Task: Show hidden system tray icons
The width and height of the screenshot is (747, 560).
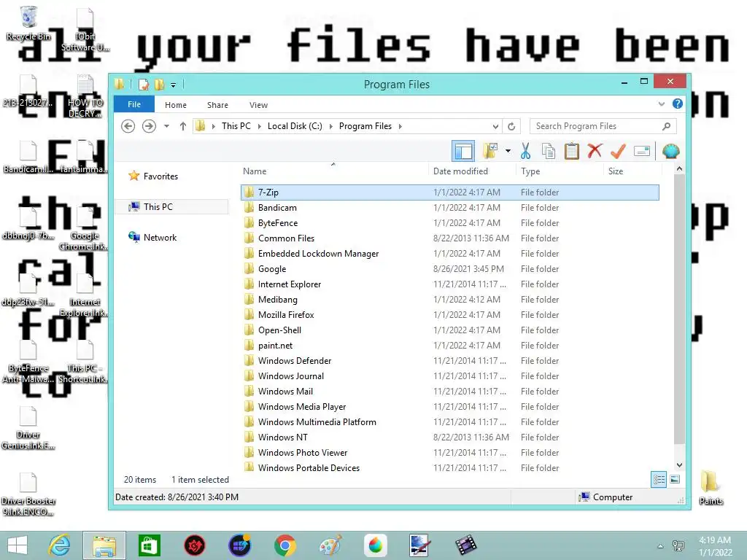Action: pos(660,546)
